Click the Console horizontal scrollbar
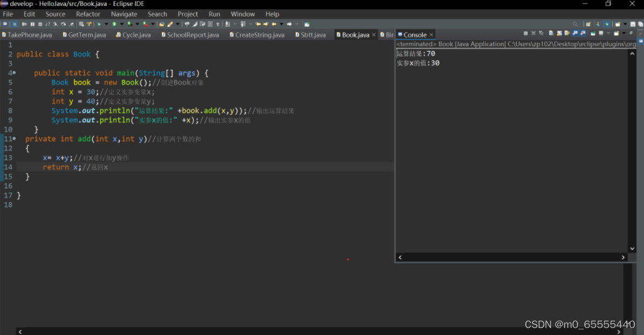 (510, 257)
